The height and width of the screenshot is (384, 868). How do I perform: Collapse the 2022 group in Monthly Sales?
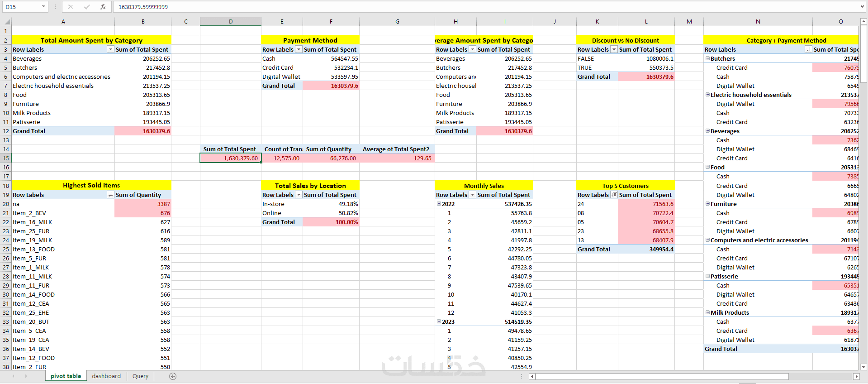pos(439,204)
